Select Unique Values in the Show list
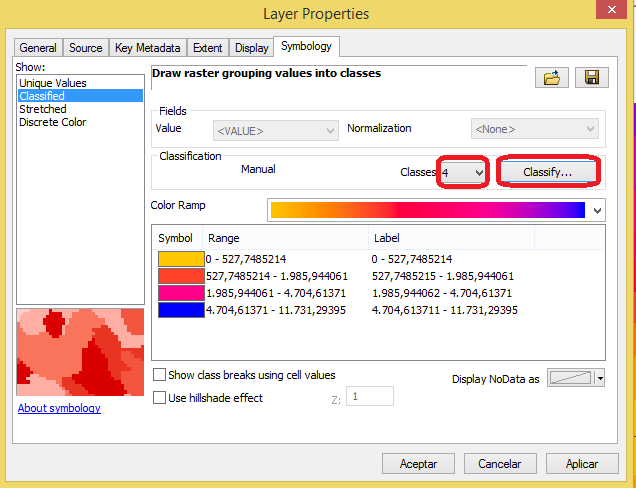Image resolution: width=636 pixels, height=488 pixels. pos(52,83)
